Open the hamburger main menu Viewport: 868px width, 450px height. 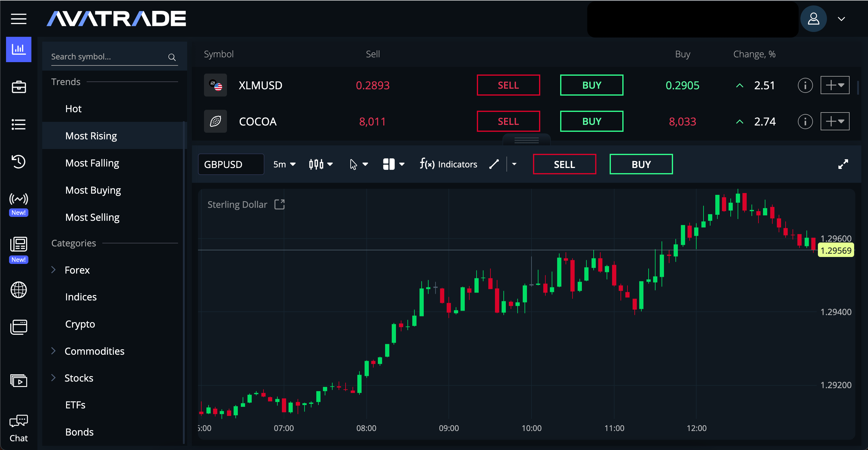(18, 19)
